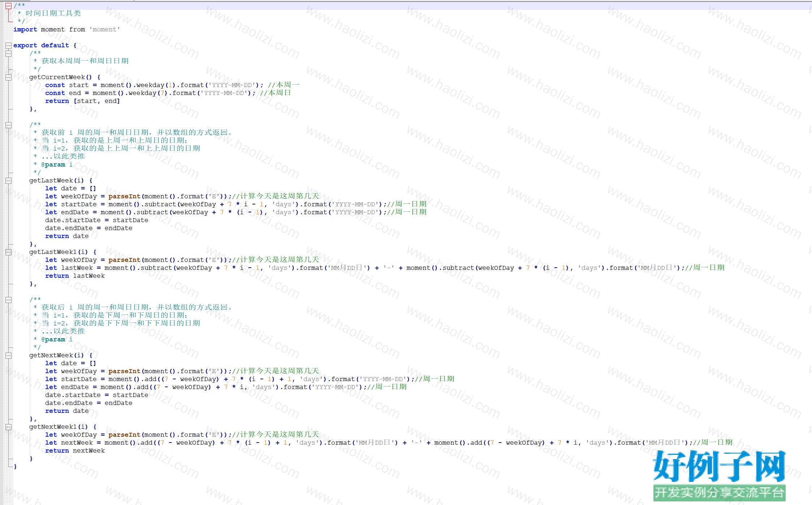Collapse the getNextWeek1(i) function fold
Screen dimensions: 812x505
click(8, 427)
